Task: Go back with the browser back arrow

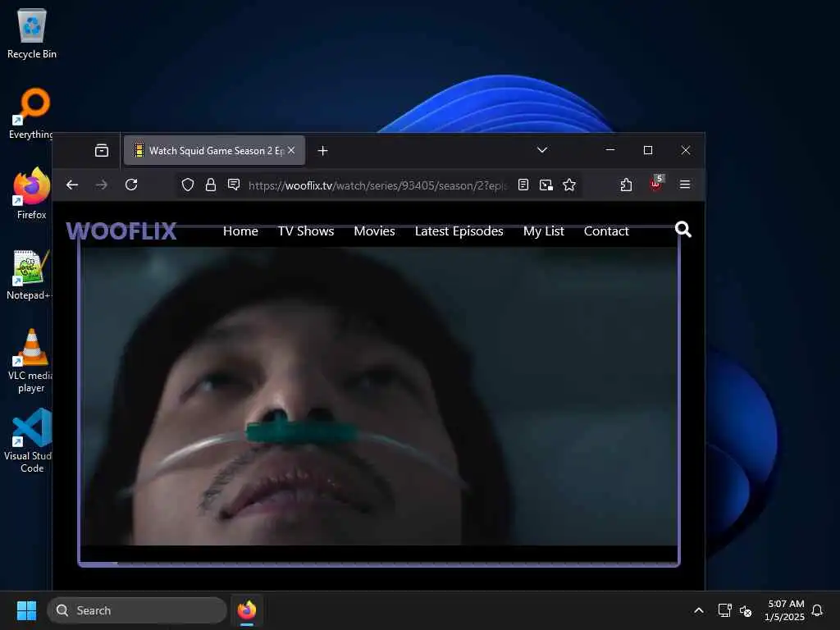Action: tap(72, 185)
